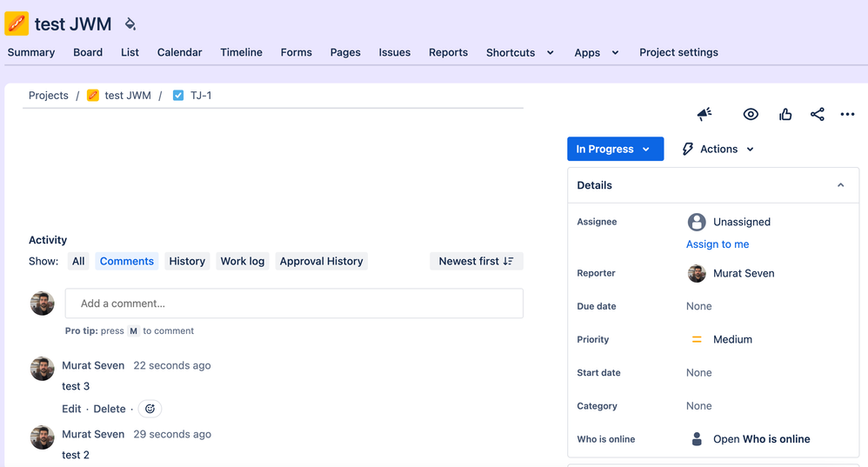Collapse the Details panel chevron
Image resolution: width=868 pixels, height=467 pixels.
pos(840,185)
